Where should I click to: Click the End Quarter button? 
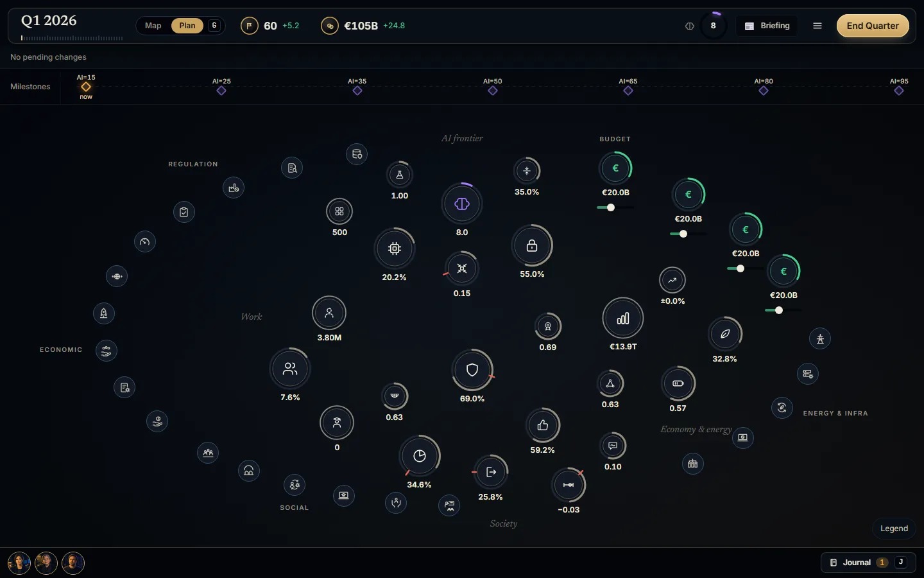click(873, 26)
